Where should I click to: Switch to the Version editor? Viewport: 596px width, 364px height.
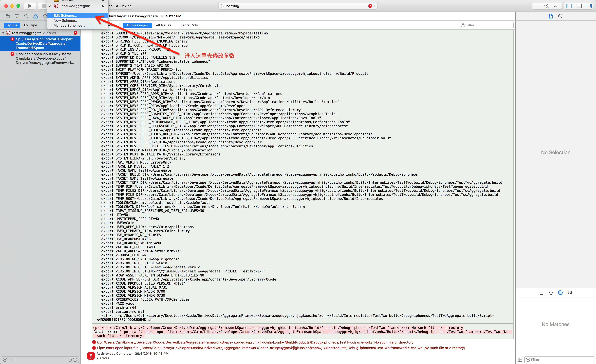pyautogui.click(x=557, y=6)
